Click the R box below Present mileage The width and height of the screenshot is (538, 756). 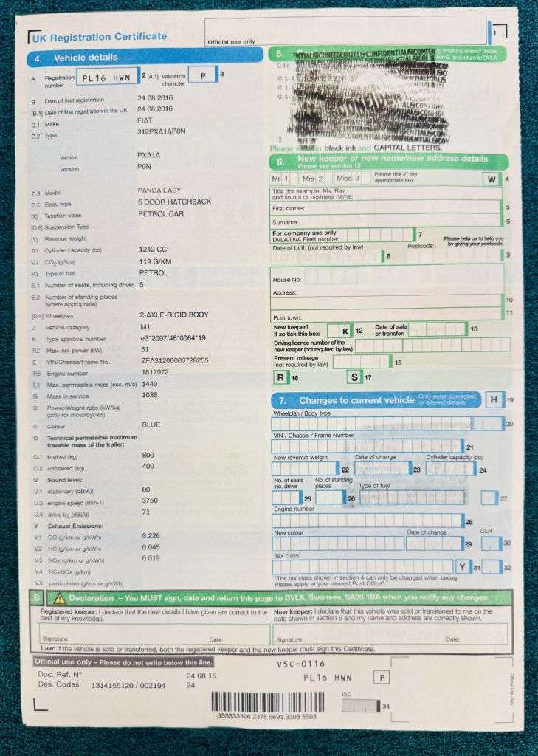(280, 378)
